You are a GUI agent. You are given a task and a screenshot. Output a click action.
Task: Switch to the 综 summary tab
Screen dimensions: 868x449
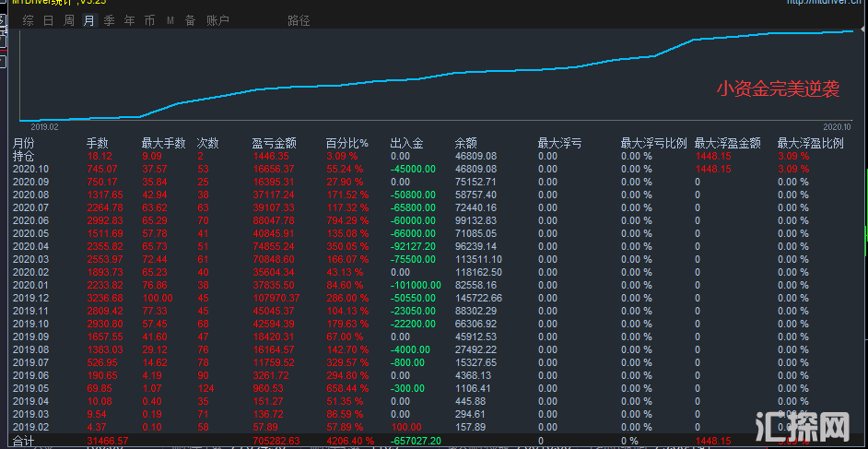(29, 20)
